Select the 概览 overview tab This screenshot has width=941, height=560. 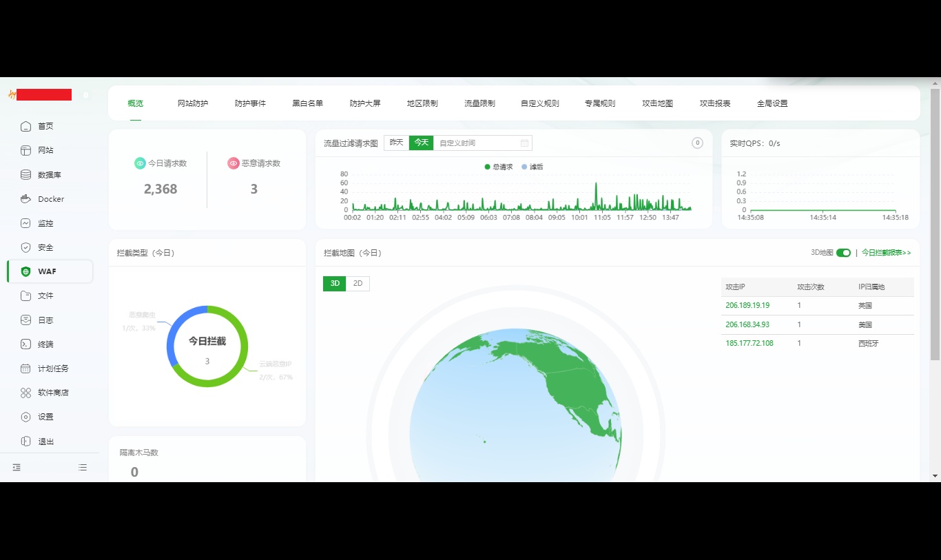pos(136,103)
